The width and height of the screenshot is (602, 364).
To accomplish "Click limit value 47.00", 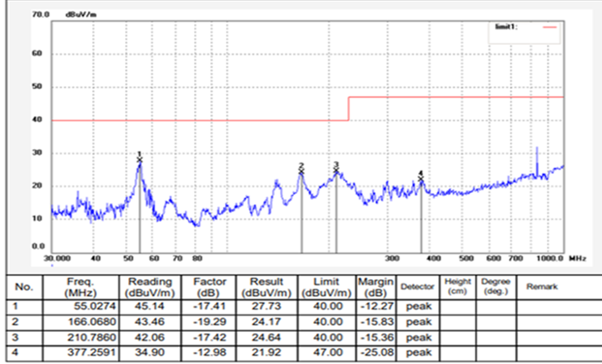I will coord(327,352).
